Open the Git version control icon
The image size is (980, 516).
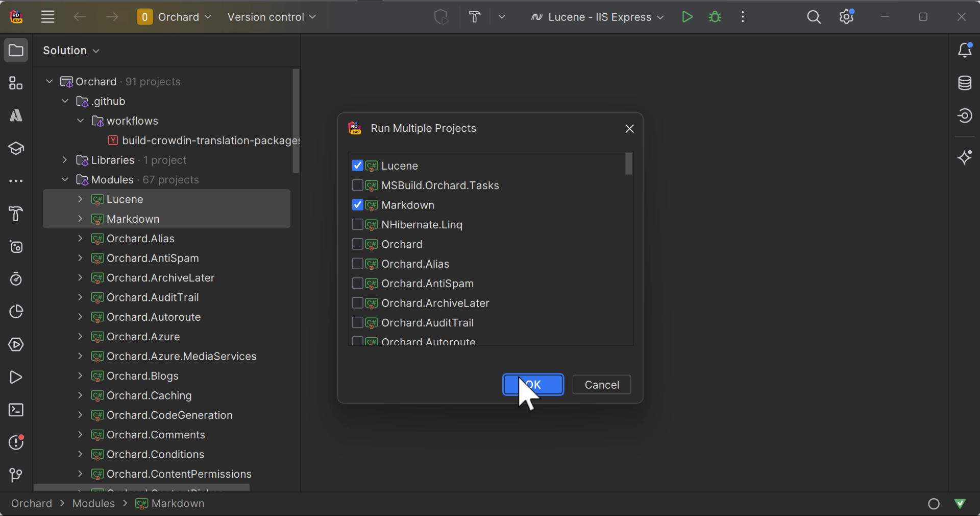15,475
